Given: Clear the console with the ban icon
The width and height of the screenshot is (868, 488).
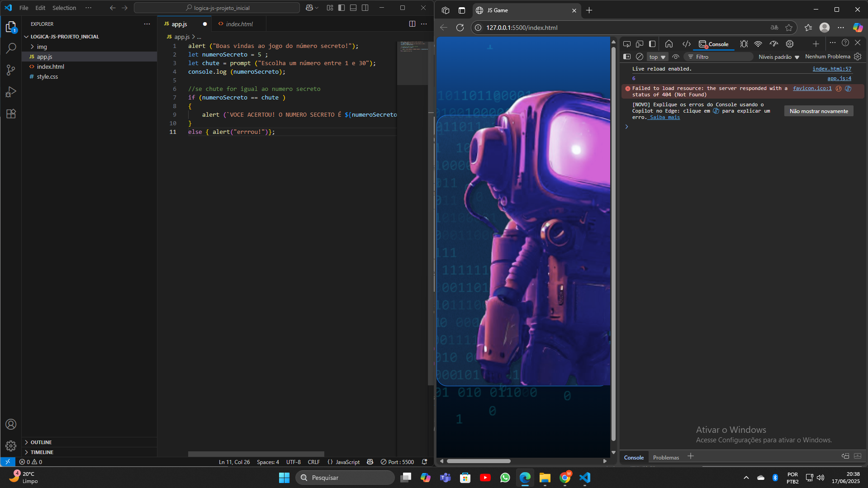Looking at the screenshot, I should [x=640, y=57].
